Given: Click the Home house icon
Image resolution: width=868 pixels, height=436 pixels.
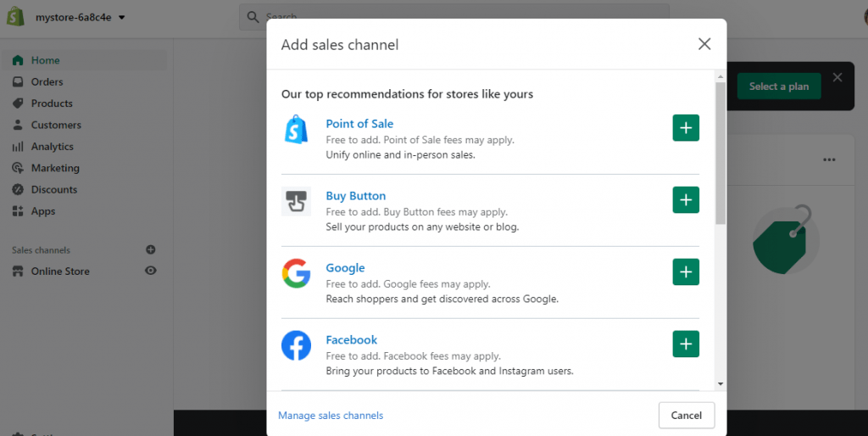Looking at the screenshot, I should (18, 60).
